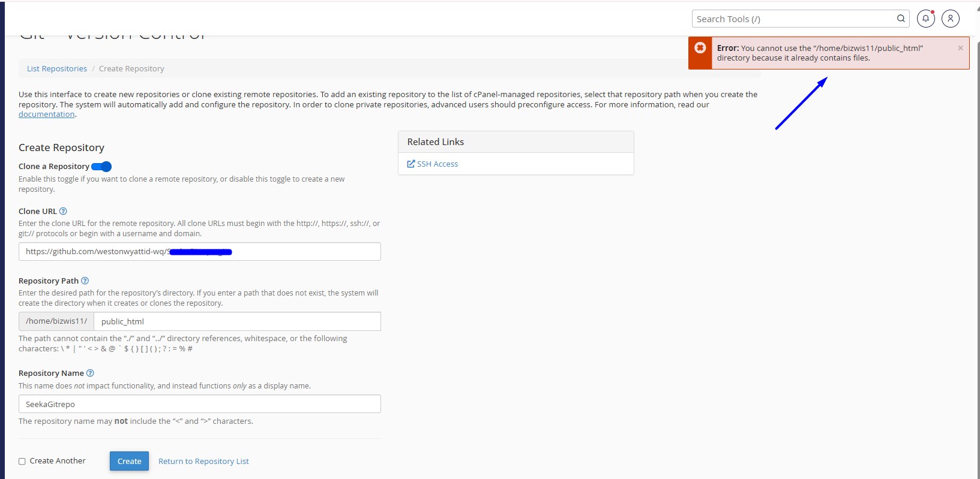This screenshot has width=980, height=479.
Task: Follow the Return to Repository List link
Action: 203,461
